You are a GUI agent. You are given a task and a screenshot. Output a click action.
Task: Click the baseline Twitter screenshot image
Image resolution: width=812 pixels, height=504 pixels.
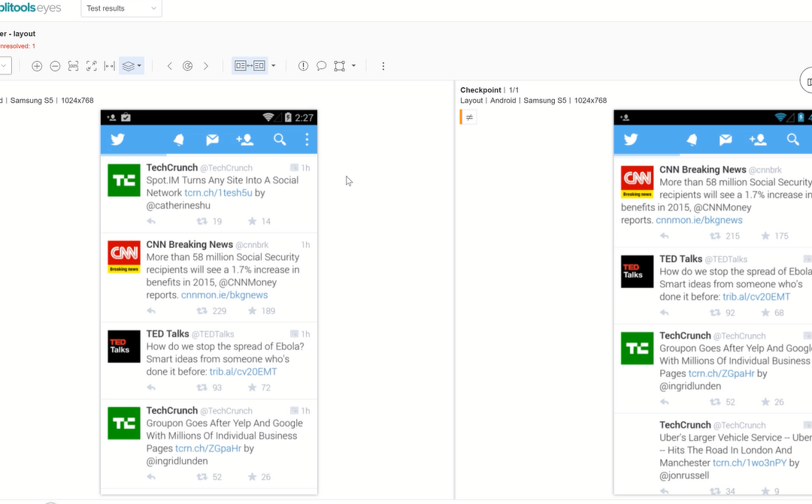click(209, 302)
